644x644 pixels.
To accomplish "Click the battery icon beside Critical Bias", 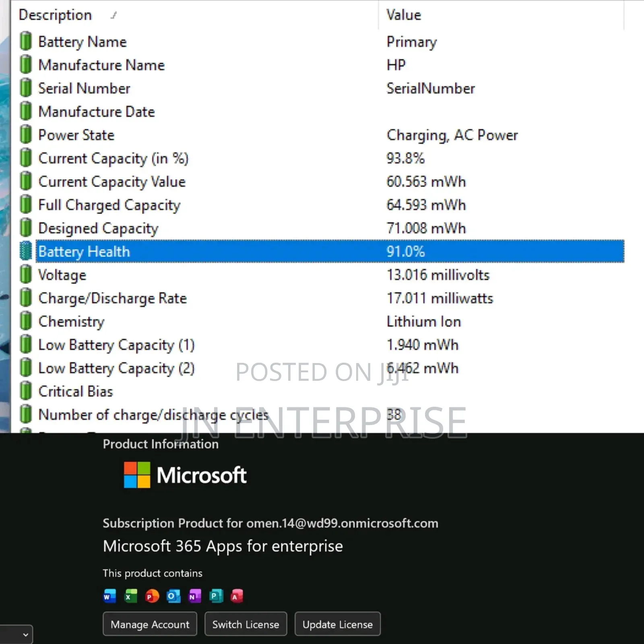I will (25, 391).
